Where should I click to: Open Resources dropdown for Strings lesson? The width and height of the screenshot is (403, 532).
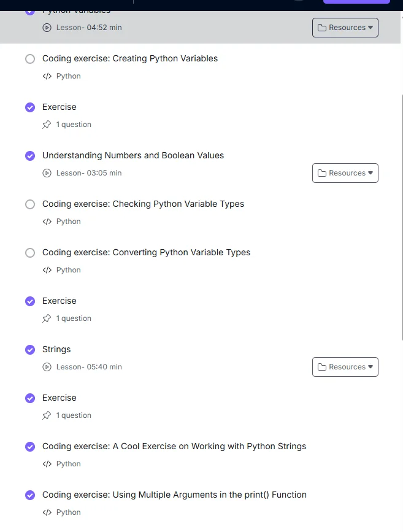345,367
